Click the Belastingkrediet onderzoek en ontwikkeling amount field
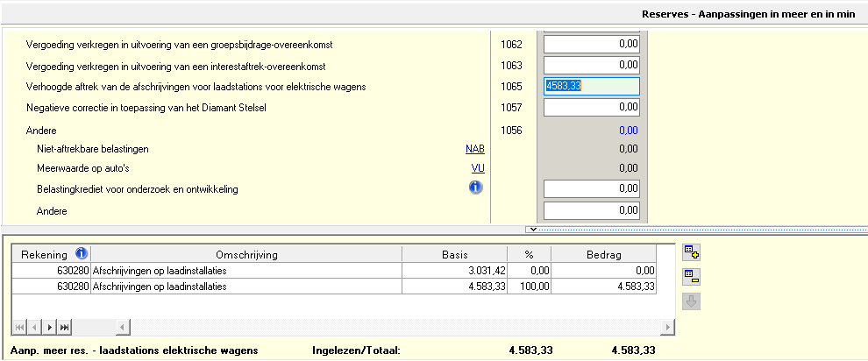The width and height of the screenshot is (868, 361). [592, 189]
